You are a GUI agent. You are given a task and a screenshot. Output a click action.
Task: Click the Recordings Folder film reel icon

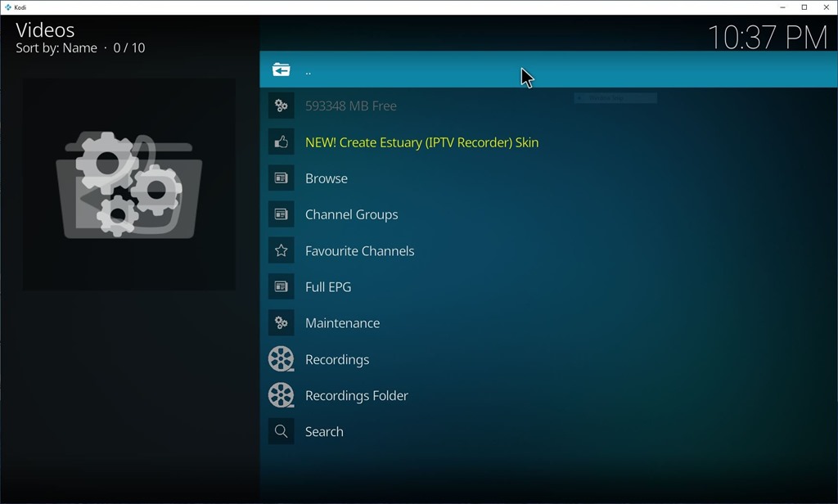[x=281, y=395]
